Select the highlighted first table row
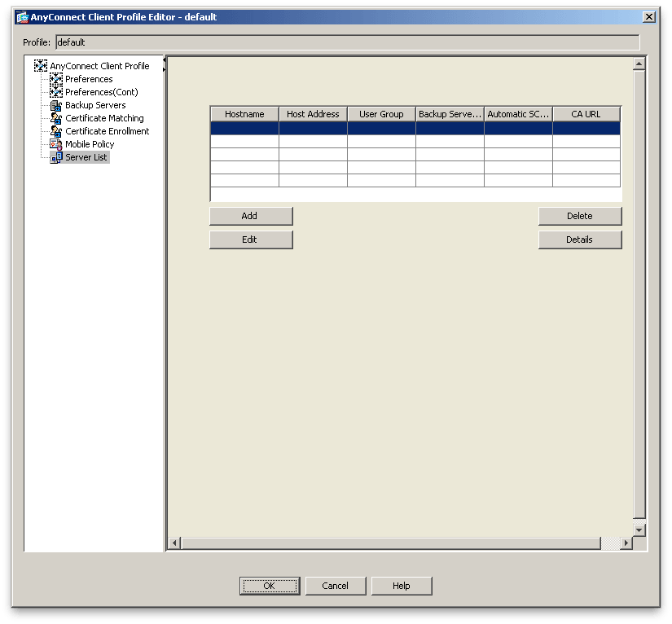This screenshot has width=672, height=624. (415, 128)
